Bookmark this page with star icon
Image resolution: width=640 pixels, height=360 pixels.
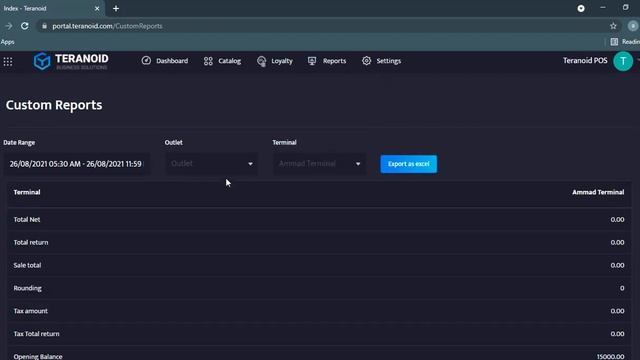click(613, 26)
